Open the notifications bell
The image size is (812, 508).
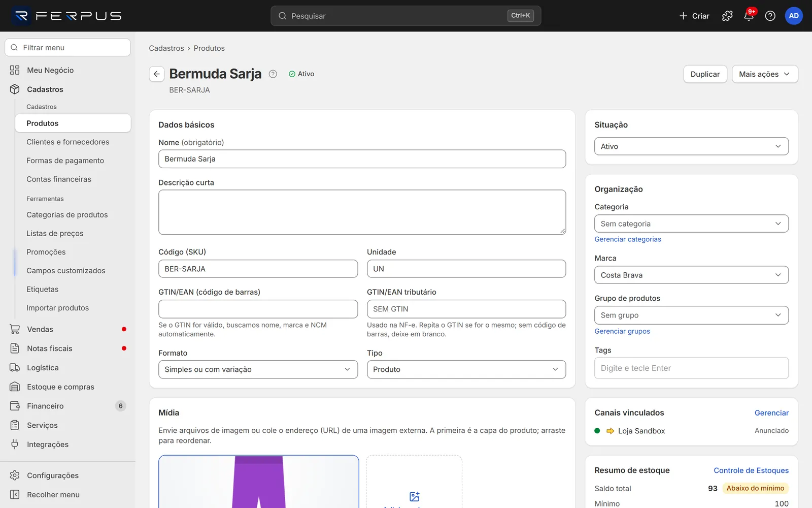pos(749,16)
